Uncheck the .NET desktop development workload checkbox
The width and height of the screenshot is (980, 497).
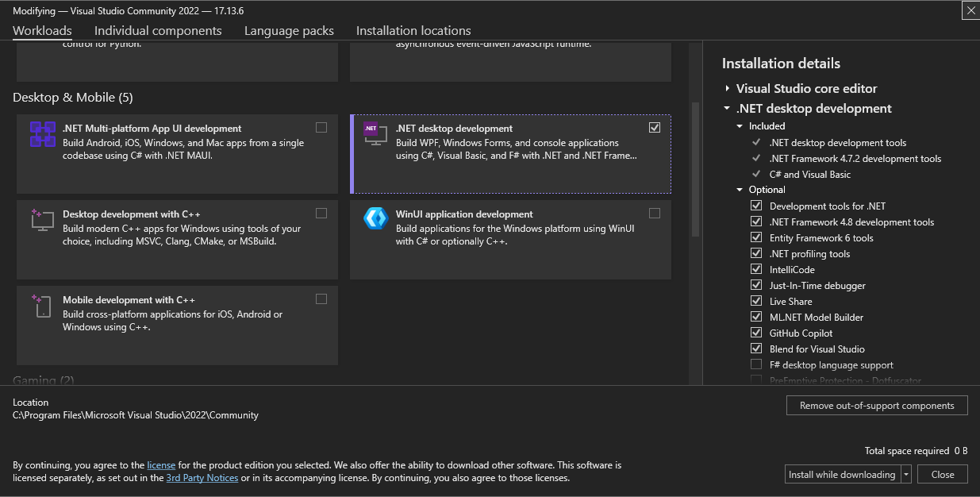(x=654, y=128)
